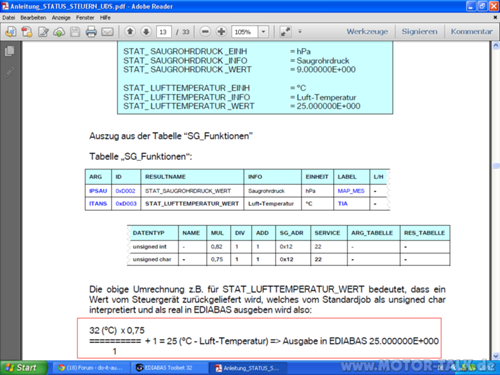Click the save file floppy icon
This screenshot has width=500, height=375.
point(75,32)
